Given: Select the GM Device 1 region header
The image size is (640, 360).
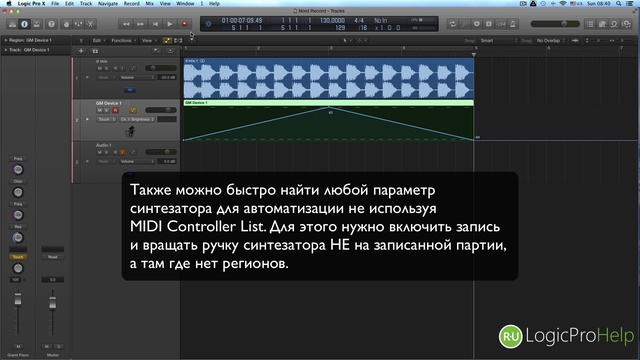Looking at the screenshot, I should pyautogui.click(x=329, y=102).
